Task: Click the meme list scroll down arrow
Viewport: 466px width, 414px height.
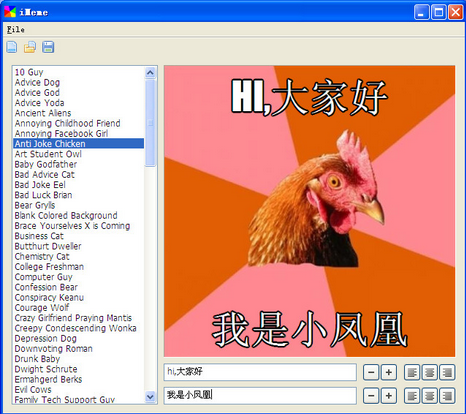Action: coord(150,397)
